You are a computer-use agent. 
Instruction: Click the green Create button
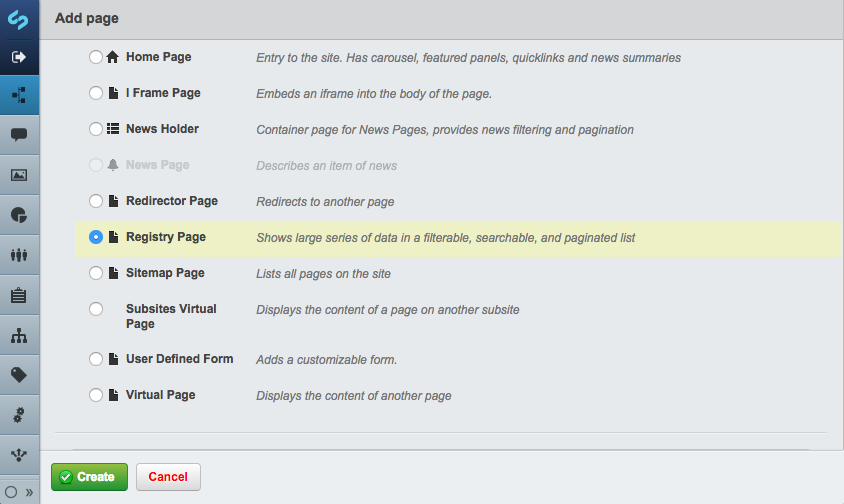point(89,477)
